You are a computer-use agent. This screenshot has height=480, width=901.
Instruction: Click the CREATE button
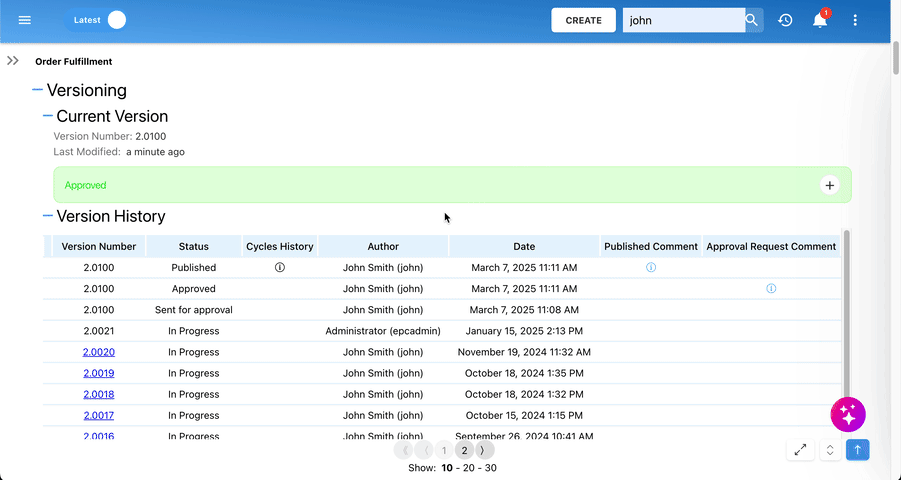coord(583,20)
